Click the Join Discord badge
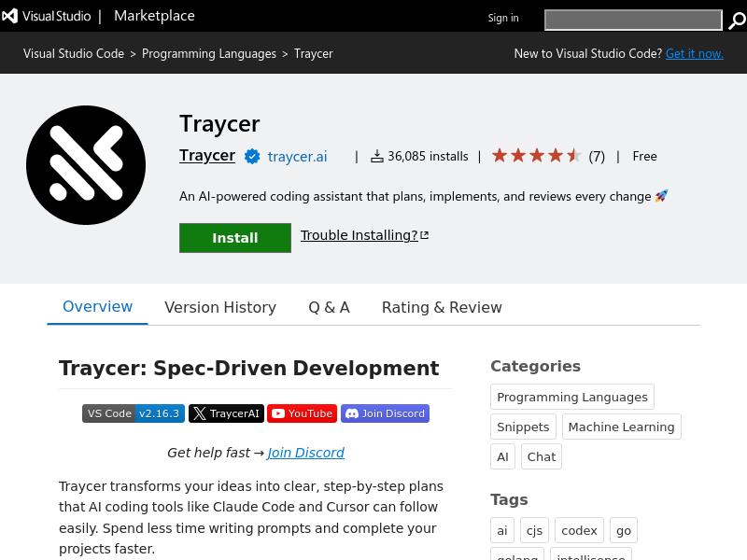This screenshot has width=747, height=560. click(x=385, y=413)
